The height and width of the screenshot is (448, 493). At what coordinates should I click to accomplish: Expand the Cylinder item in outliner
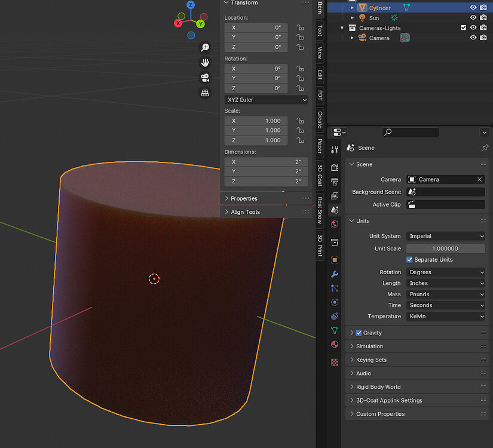point(352,8)
